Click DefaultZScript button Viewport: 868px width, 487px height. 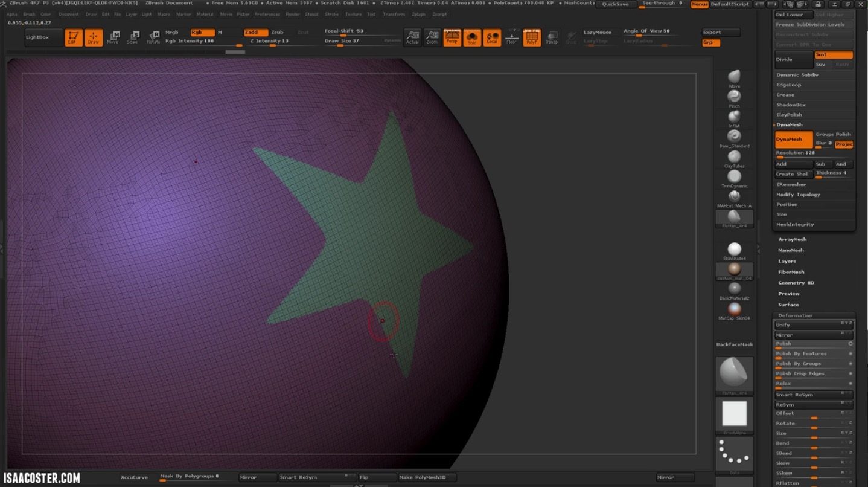(x=730, y=4)
